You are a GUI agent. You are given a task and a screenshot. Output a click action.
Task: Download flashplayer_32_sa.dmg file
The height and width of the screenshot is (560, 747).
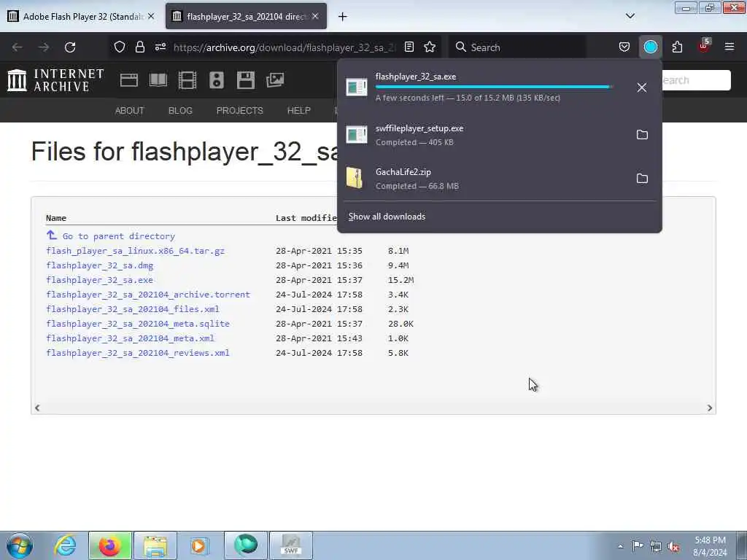pos(99,265)
